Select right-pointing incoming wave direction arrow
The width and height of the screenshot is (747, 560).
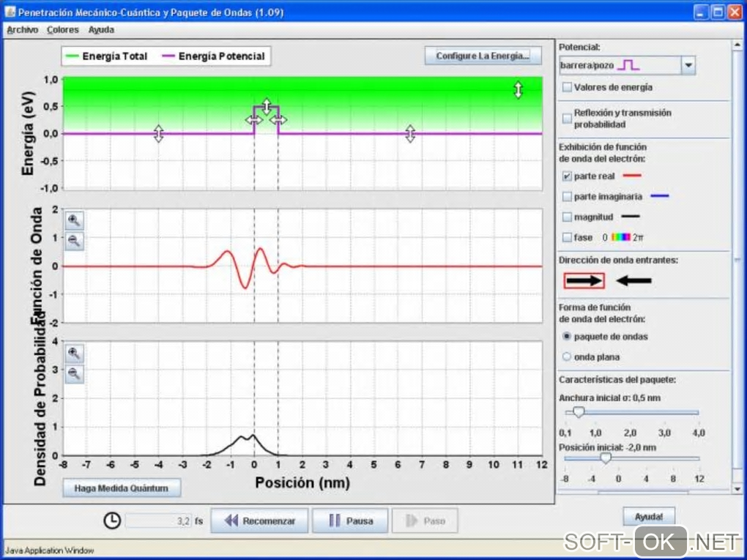tap(584, 280)
